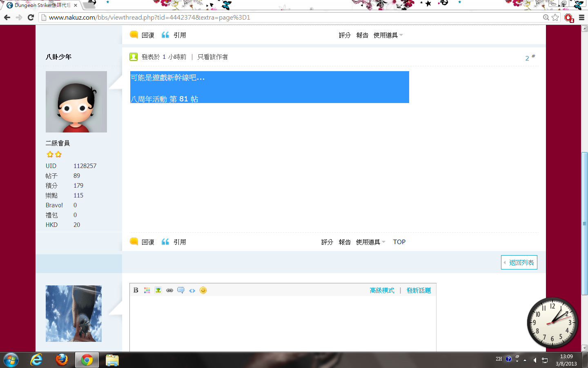
Task: Click the taskbar clock showing 13:09
Action: (566, 360)
